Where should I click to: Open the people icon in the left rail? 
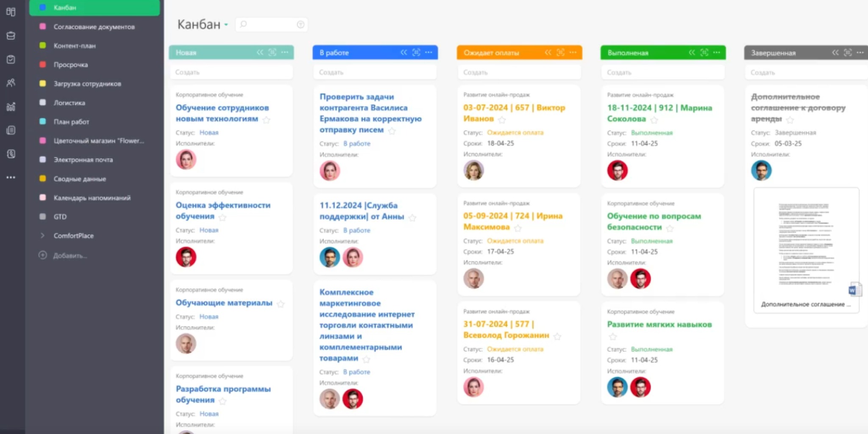tap(11, 83)
